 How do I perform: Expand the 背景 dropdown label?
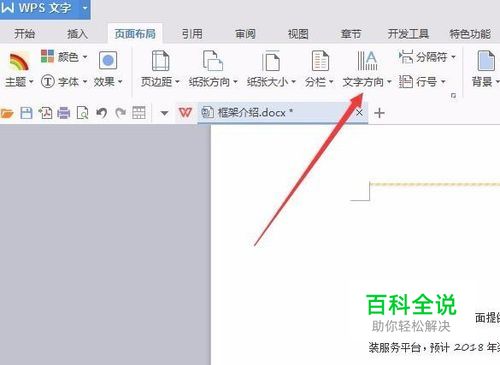pos(485,82)
